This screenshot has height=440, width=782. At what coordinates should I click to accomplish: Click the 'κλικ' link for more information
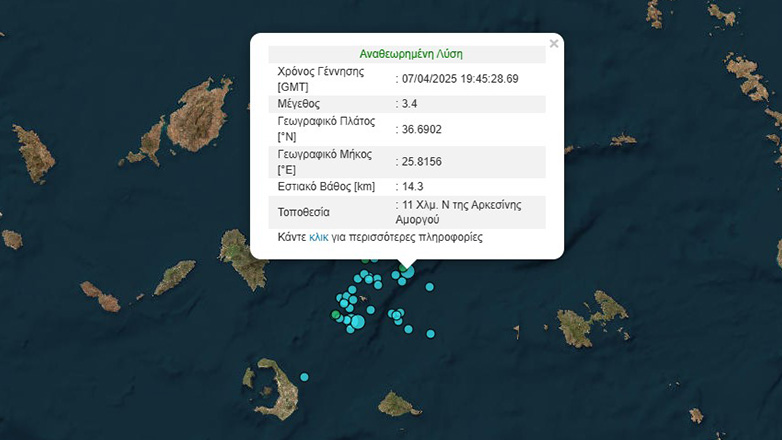click(318, 238)
